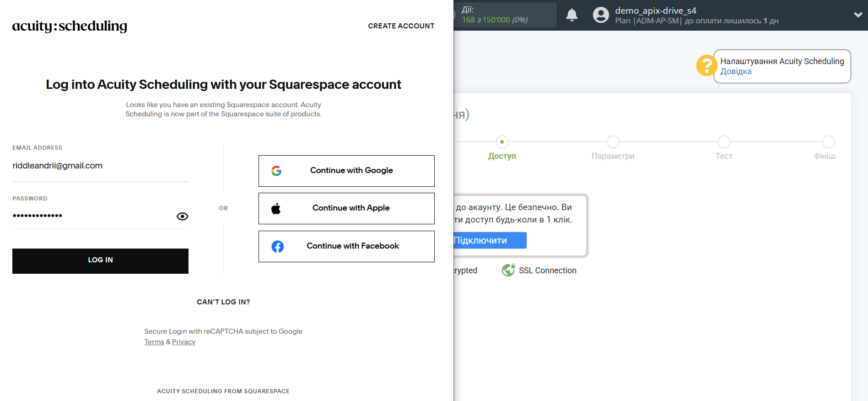Open the Довідка help link
Image resolution: width=868 pixels, height=401 pixels.
736,71
